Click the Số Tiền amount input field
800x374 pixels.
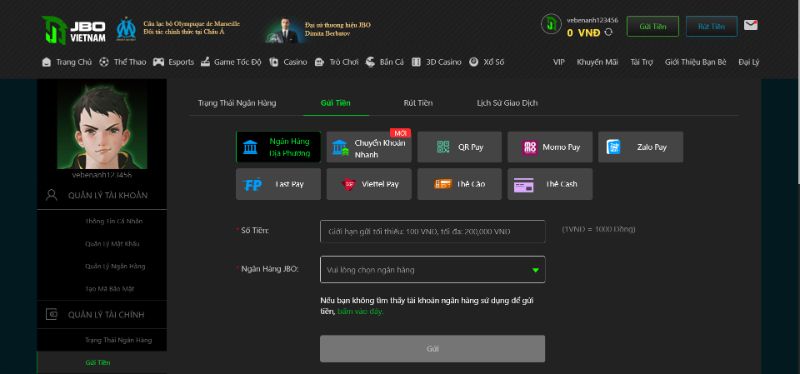(433, 231)
